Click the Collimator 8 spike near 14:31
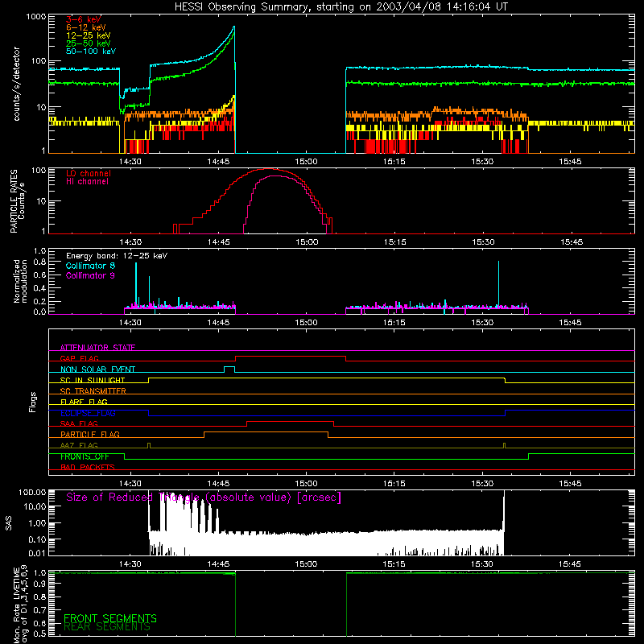The height and width of the screenshot is (644, 644). [x=136, y=284]
